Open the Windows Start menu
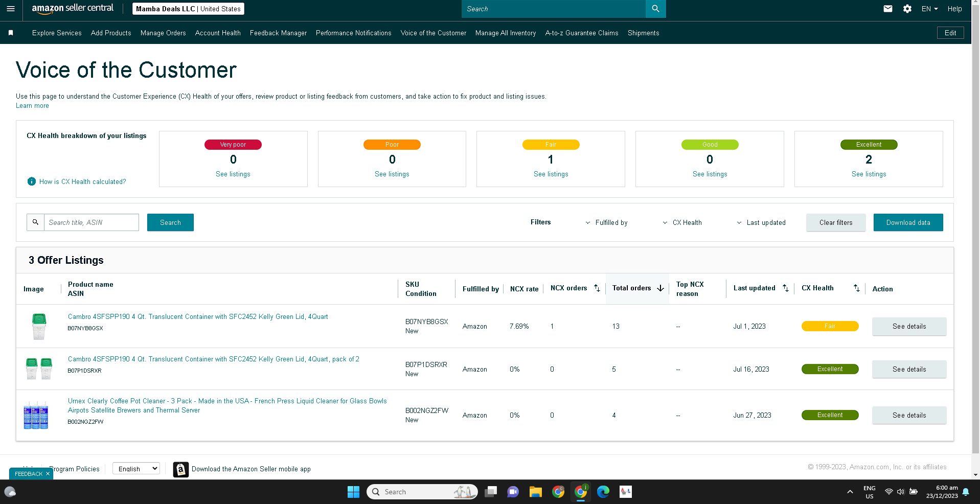980x504 pixels. (353, 492)
